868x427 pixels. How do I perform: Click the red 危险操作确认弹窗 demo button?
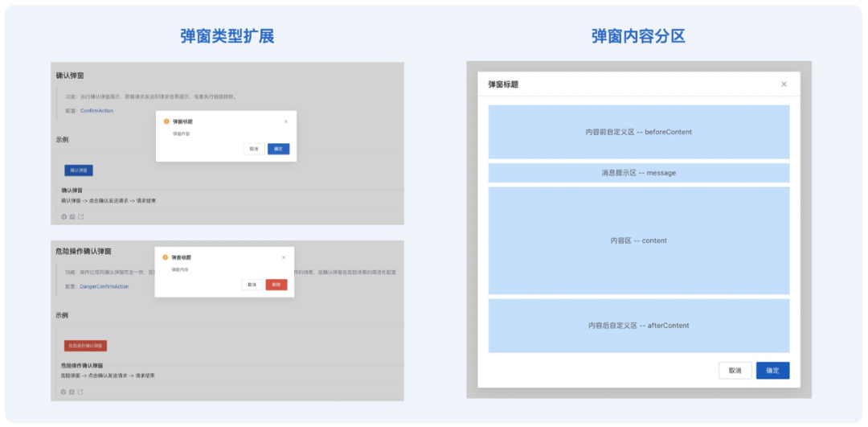(85, 346)
